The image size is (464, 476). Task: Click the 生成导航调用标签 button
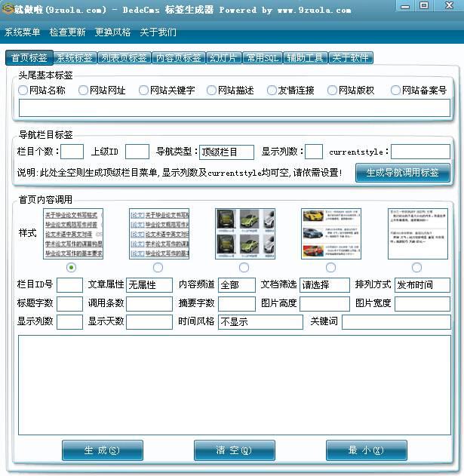[403, 173]
